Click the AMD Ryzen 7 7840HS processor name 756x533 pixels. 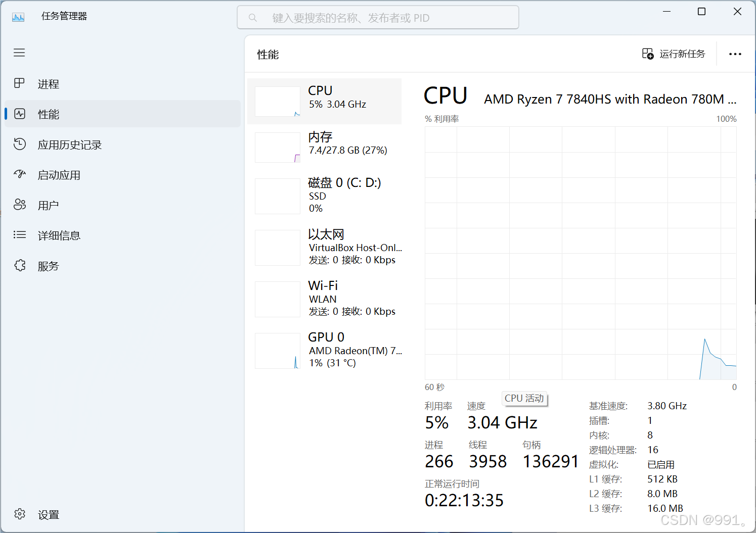click(610, 99)
